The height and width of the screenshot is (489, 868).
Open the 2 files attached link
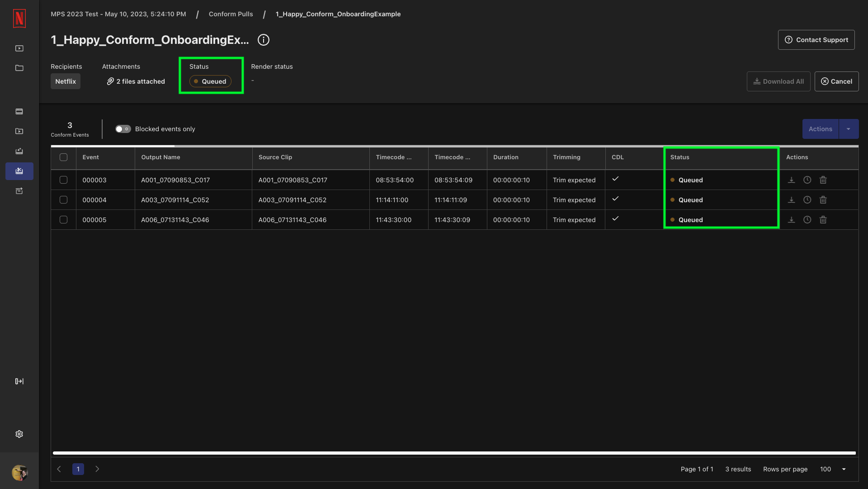tap(136, 81)
